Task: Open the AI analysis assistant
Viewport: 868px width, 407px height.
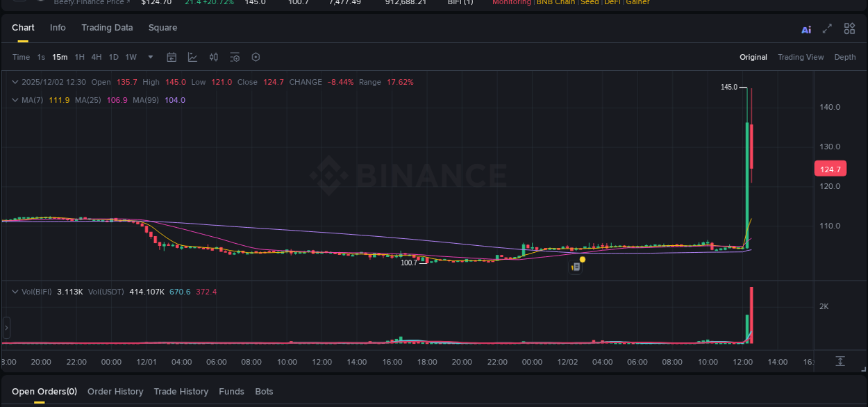Action: tap(806, 28)
